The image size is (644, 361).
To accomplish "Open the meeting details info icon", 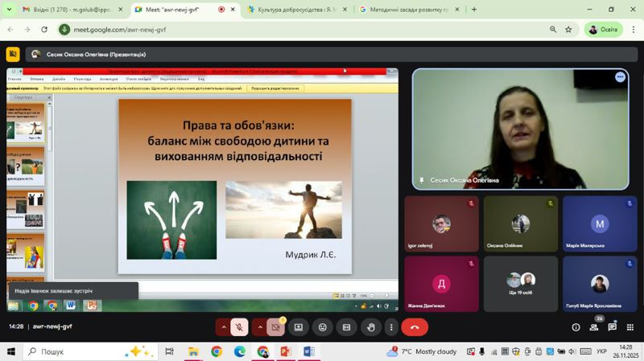I will 576,327.
